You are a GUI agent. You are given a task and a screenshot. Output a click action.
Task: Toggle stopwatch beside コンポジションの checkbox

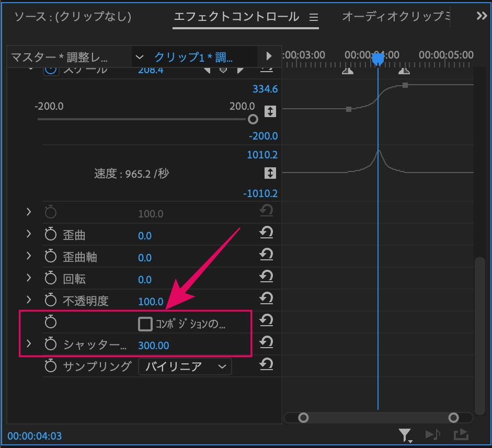coord(50,322)
